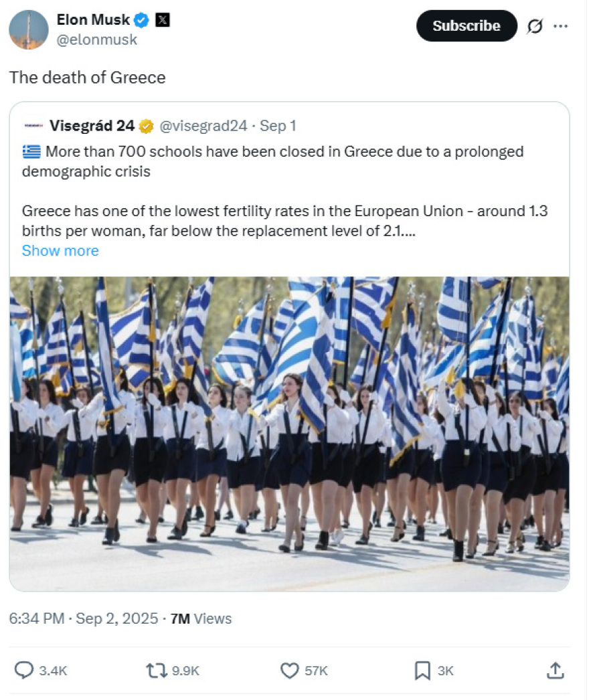Open the @visegrad24 handle link

[x=203, y=126]
